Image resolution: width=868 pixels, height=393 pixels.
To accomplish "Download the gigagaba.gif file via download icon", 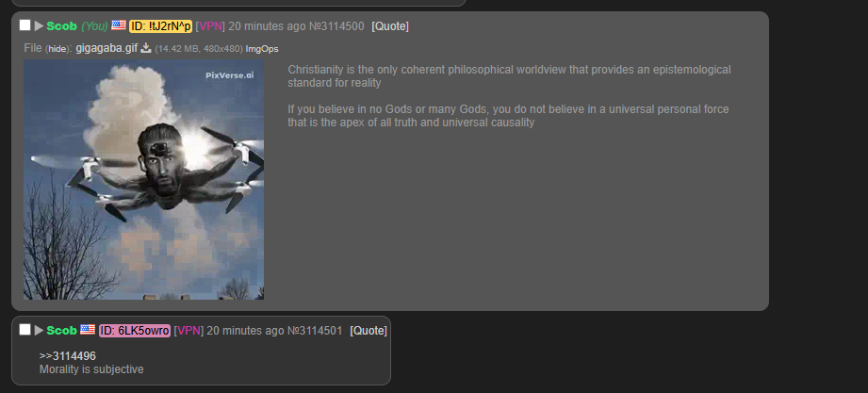I will 146,48.
